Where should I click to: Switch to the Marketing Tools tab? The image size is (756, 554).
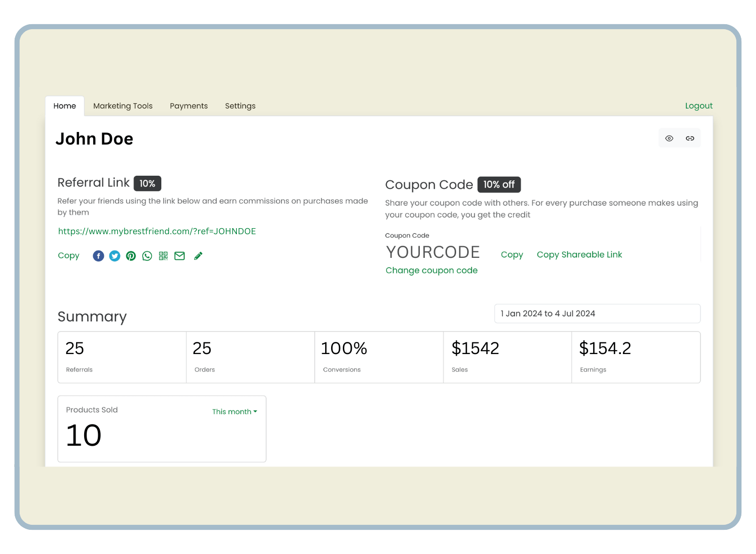(123, 106)
